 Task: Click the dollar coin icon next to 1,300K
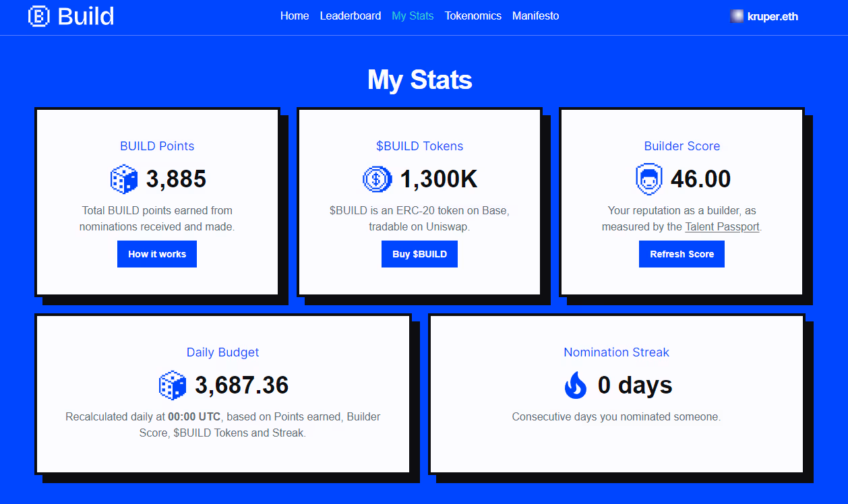tap(377, 179)
